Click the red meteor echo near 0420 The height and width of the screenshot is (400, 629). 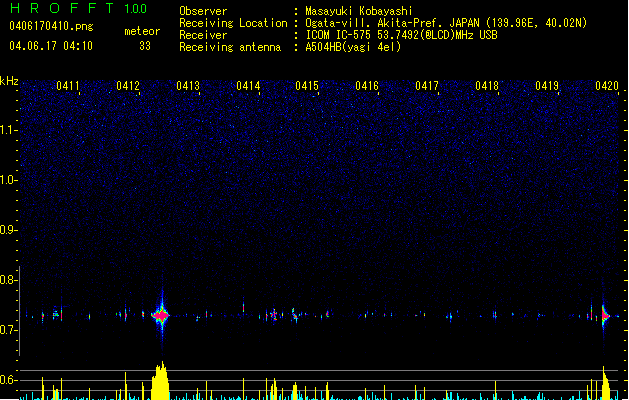605,316
